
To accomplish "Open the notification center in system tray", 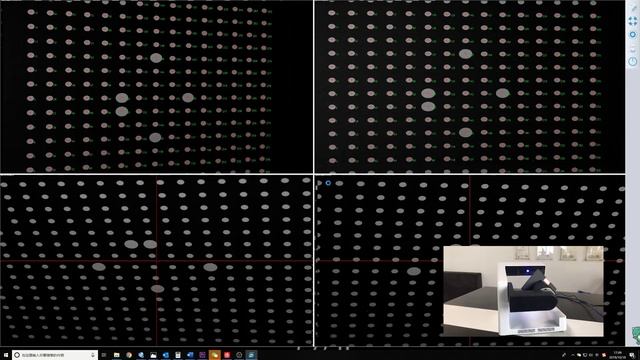I will pos(632,356).
